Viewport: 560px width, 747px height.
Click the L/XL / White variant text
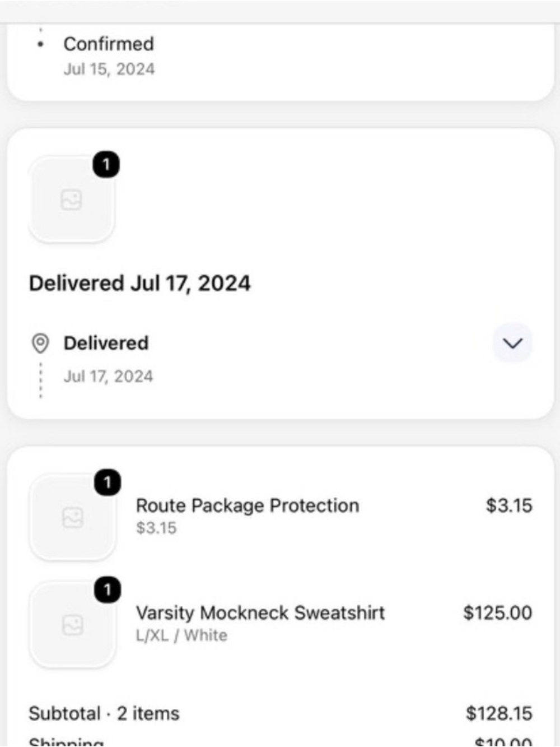coord(182,635)
